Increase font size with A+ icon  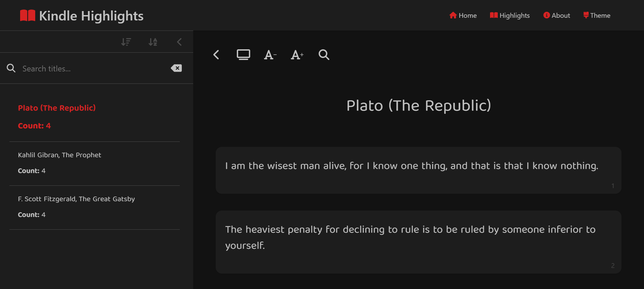(x=297, y=55)
